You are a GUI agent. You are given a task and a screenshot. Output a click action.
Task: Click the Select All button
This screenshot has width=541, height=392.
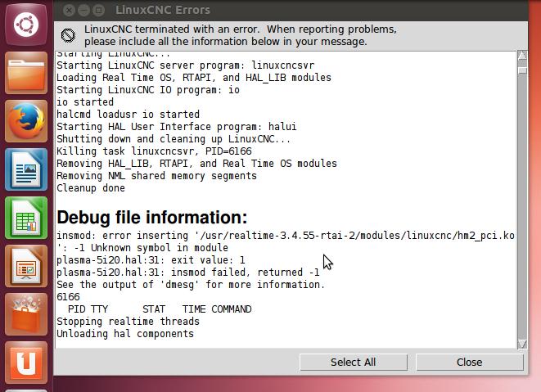(x=354, y=363)
